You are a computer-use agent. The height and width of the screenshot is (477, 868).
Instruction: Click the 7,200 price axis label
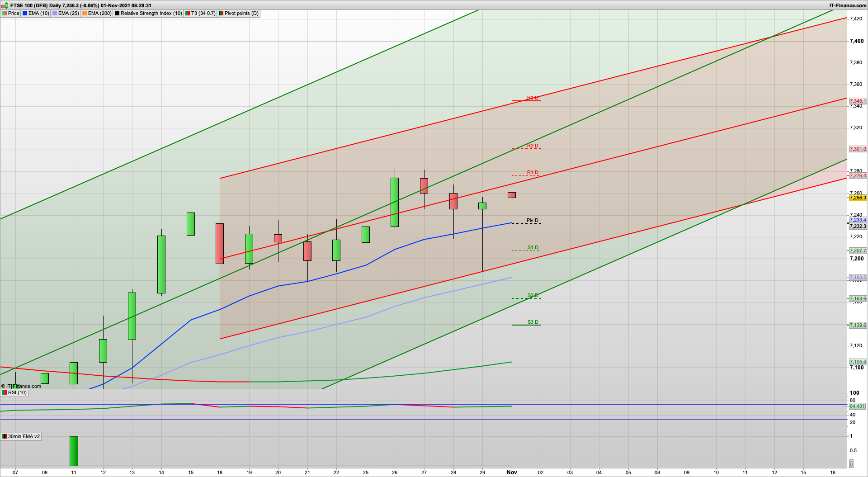(857, 259)
